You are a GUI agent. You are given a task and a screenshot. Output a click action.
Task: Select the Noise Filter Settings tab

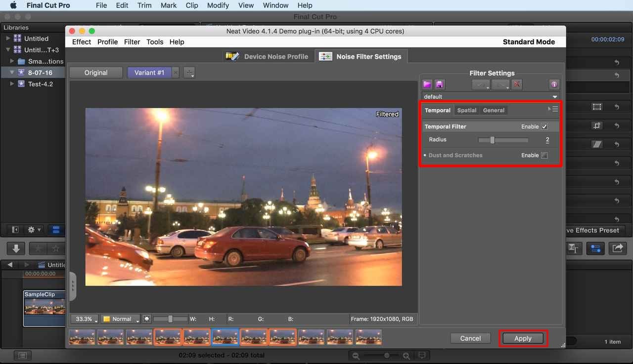361,56
